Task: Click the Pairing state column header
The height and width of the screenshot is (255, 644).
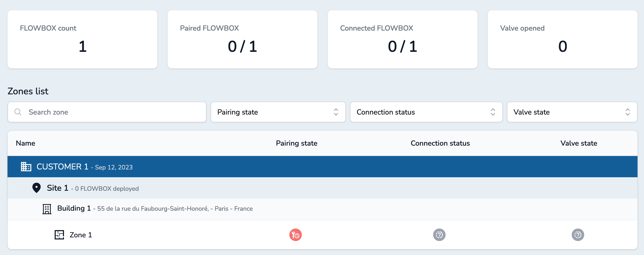Action: pyautogui.click(x=297, y=143)
